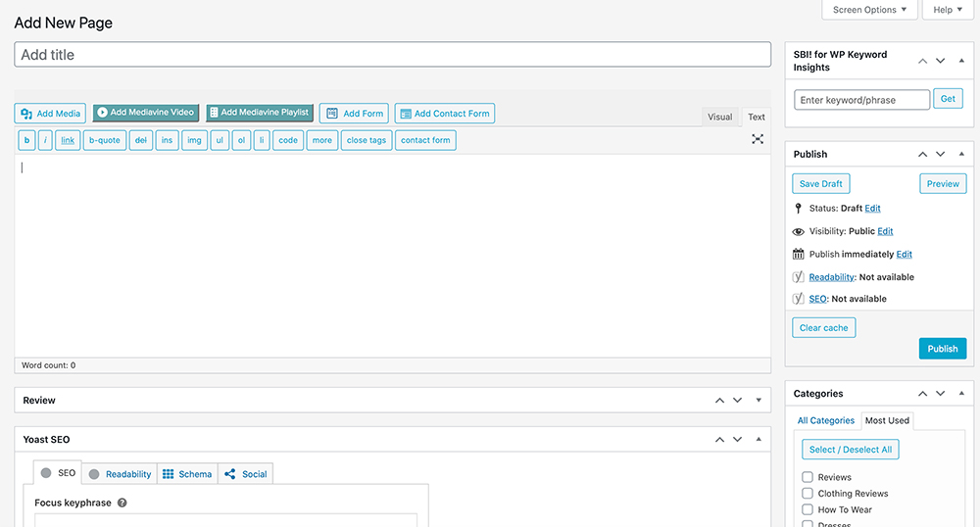This screenshot has height=527, width=980.
Task: Click Add Mediavine Playlist button
Action: point(260,113)
